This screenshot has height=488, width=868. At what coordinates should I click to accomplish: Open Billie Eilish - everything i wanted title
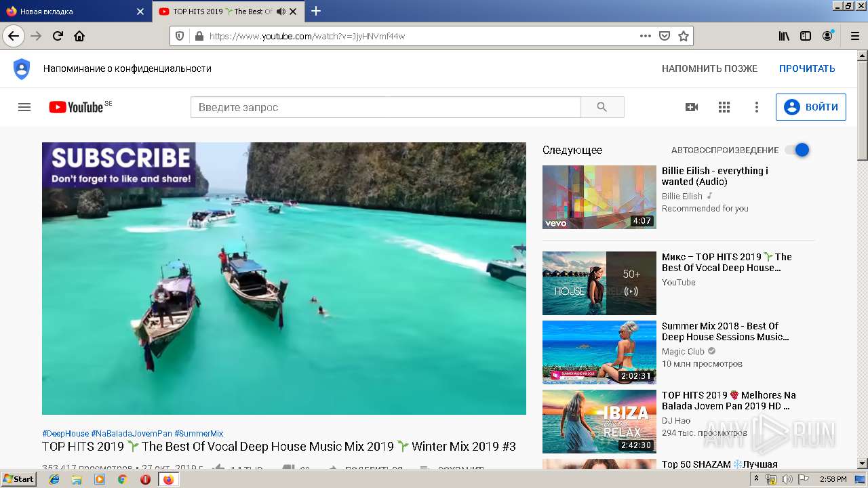pos(715,176)
